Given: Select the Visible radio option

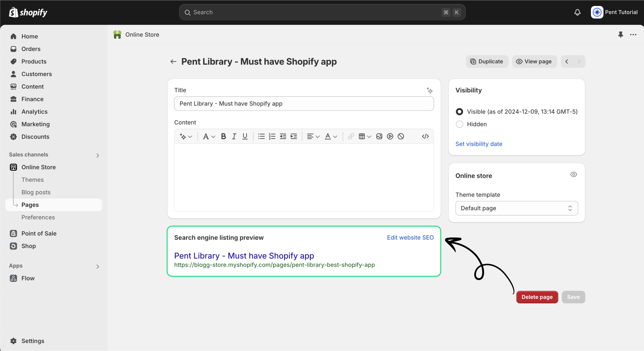Looking at the screenshot, I should point(459,112).
